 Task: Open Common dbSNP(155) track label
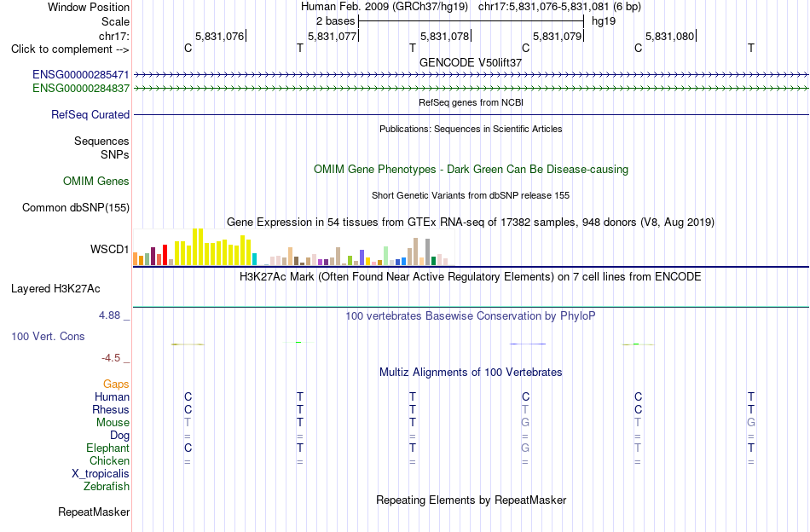[76, 208]
